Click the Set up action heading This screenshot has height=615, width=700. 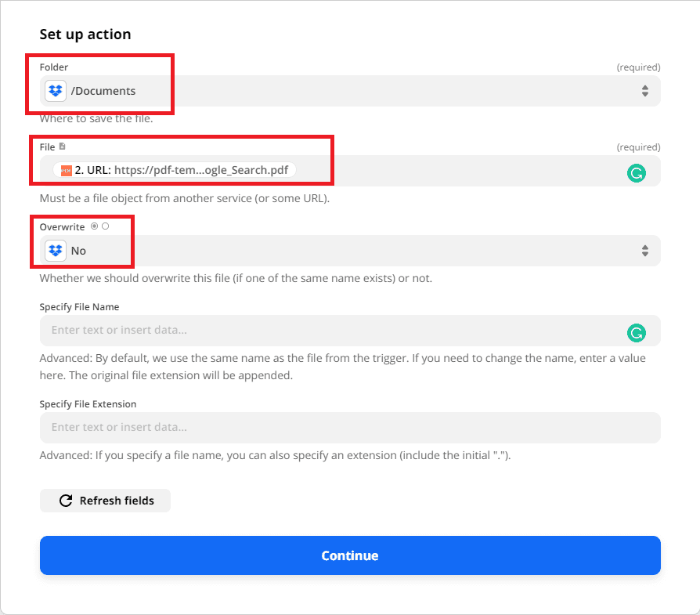(85, 34)
